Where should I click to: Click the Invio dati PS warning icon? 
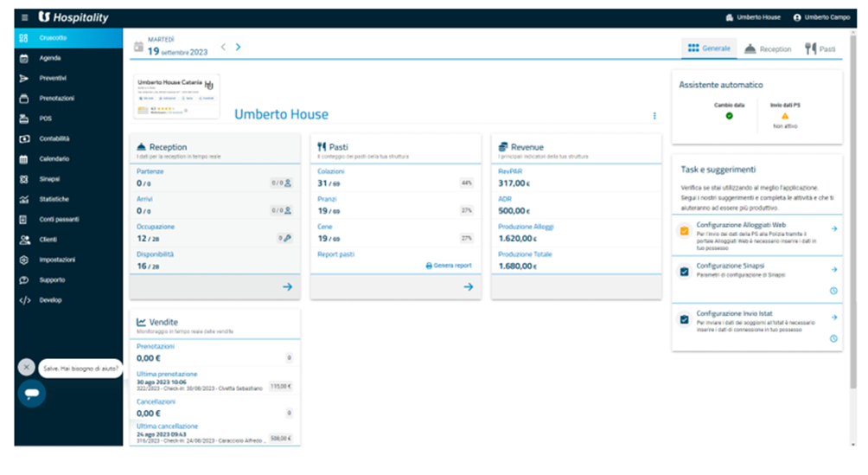tap(785, 116)
